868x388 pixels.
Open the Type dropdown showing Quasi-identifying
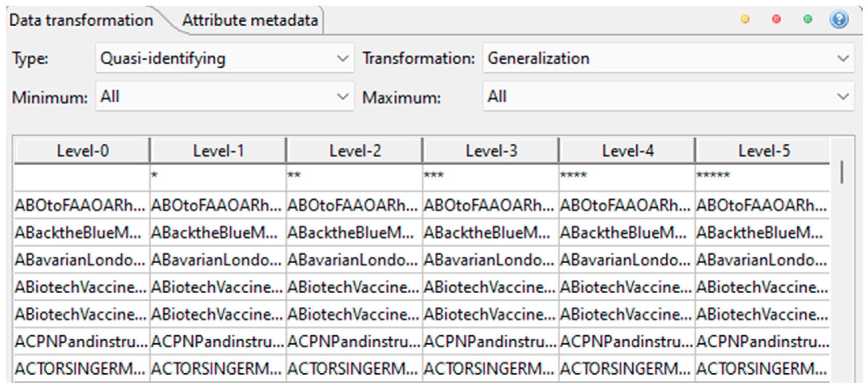pos(225,58)
